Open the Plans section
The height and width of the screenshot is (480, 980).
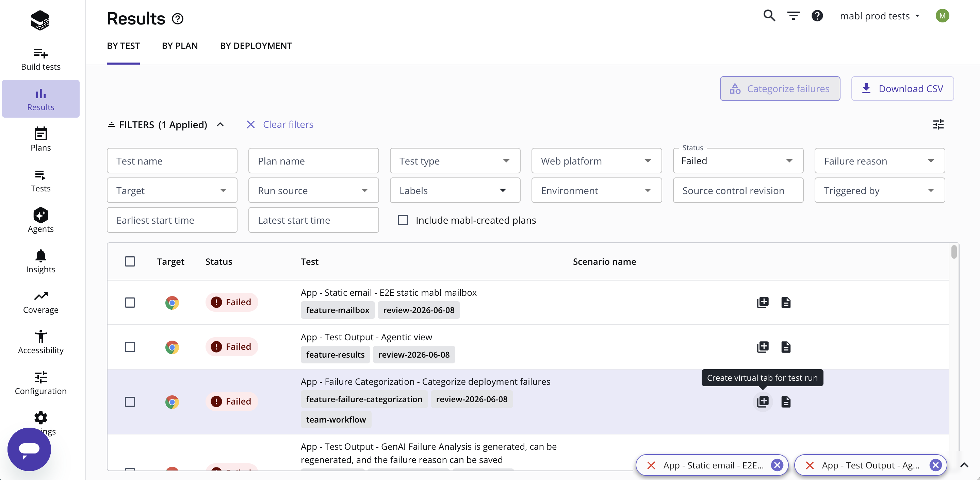click(x=41, y=140)
